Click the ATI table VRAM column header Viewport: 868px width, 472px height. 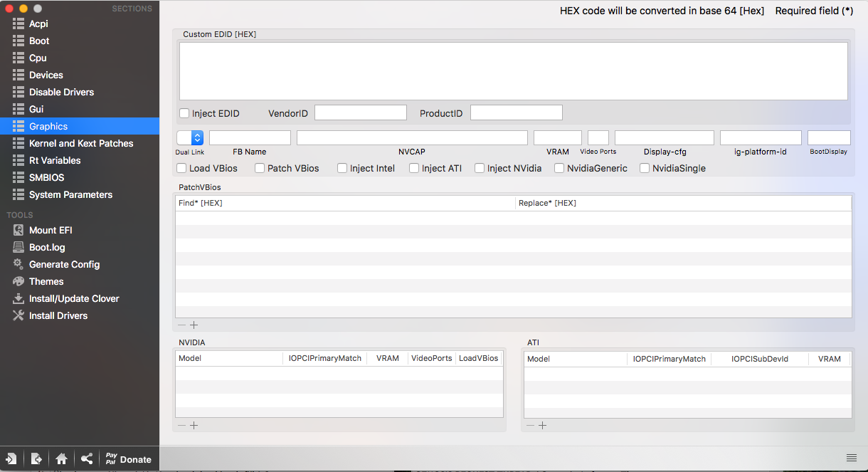click(830, 359)
